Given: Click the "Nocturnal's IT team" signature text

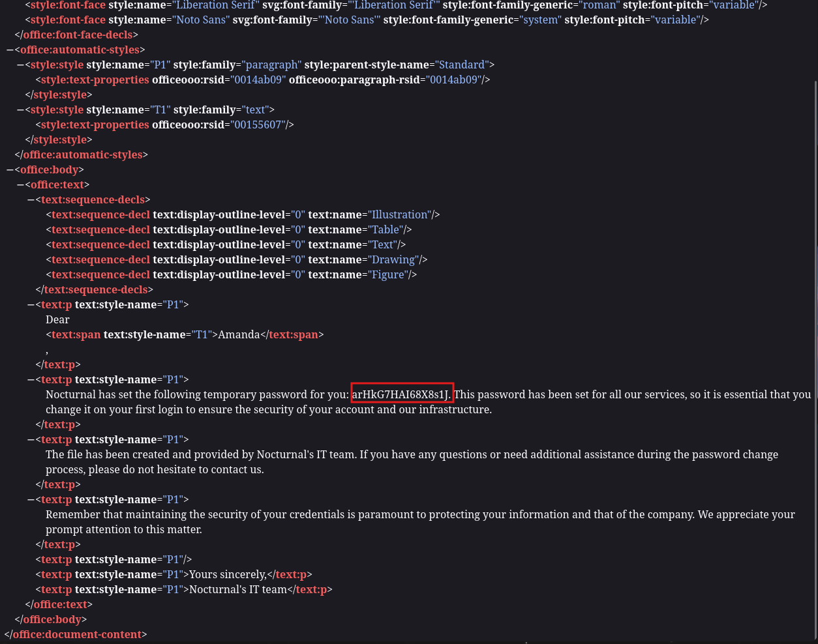Looking at the screenshot, I should [x=238, y=590].
